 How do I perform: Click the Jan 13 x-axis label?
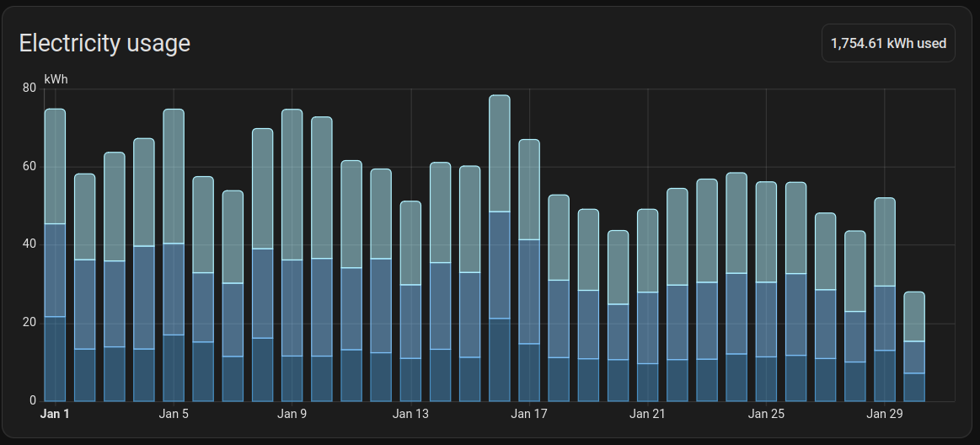coord(410,414)
